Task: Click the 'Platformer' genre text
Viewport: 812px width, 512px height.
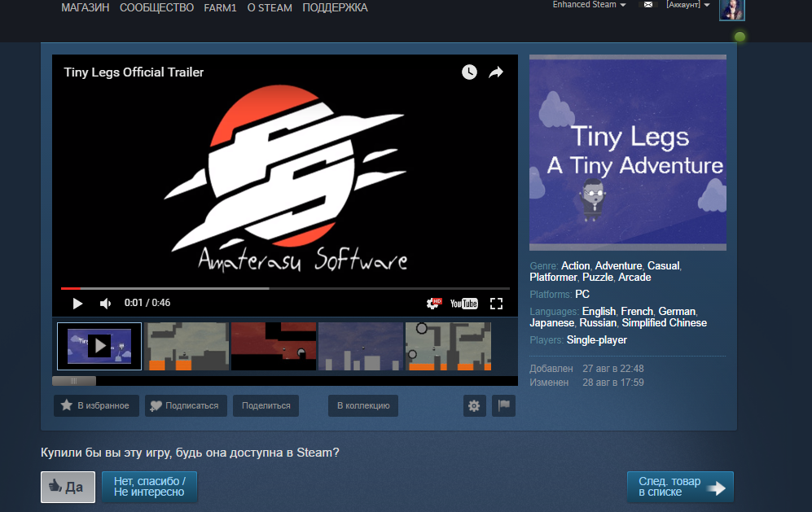Action: point(553,278)
